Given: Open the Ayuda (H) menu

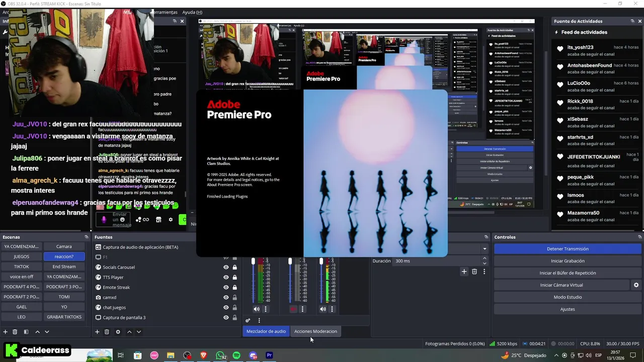Looking at the screenshot, I should pyautogui.click(x=192, y=12).
